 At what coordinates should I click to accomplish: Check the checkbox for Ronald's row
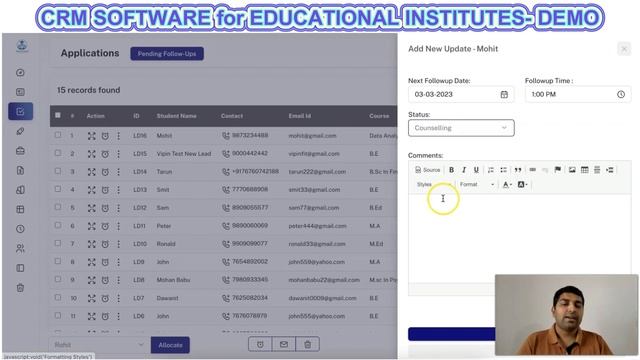(58, 243)
